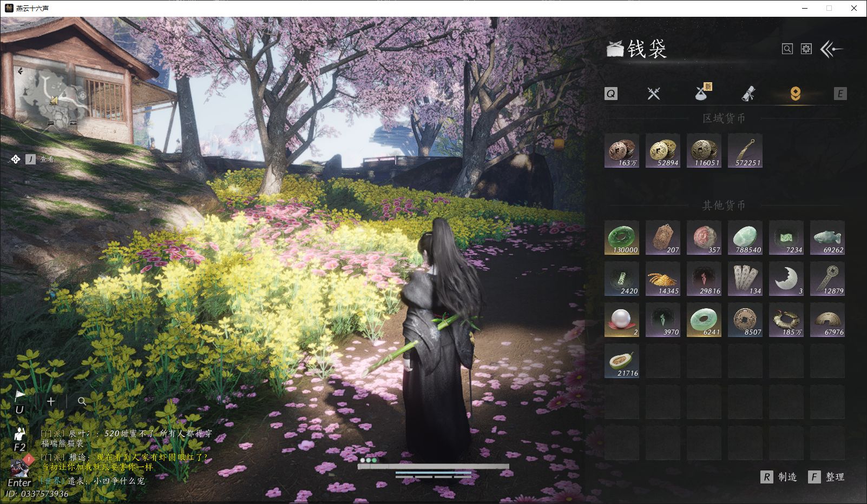The image size is (867, 504).
Task: Select the red sigil currency showing 29816
Action: [x=704, y=278]
